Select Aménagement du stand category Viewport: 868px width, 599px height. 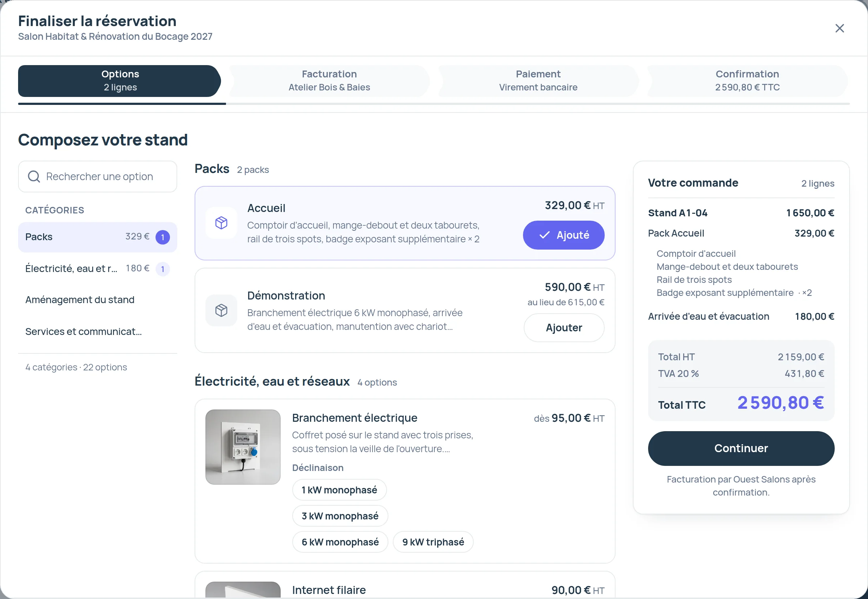pyautogui.click(x=98, y=300)
